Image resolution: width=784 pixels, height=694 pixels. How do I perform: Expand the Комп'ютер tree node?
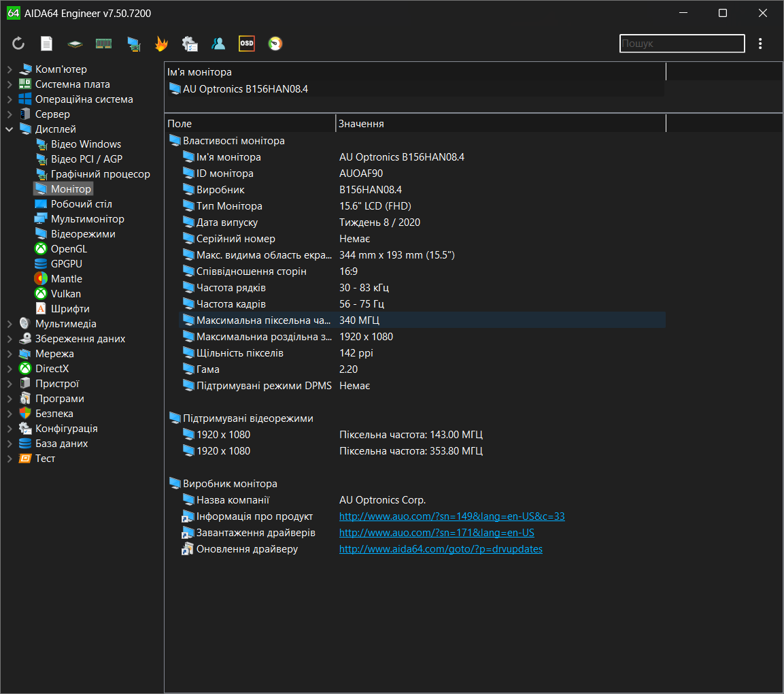[10, 69]
